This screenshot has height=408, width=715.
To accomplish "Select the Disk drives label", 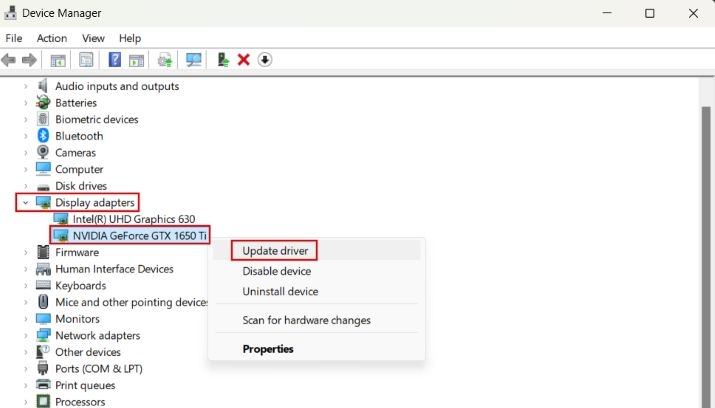I will click(x=81, y=186).
